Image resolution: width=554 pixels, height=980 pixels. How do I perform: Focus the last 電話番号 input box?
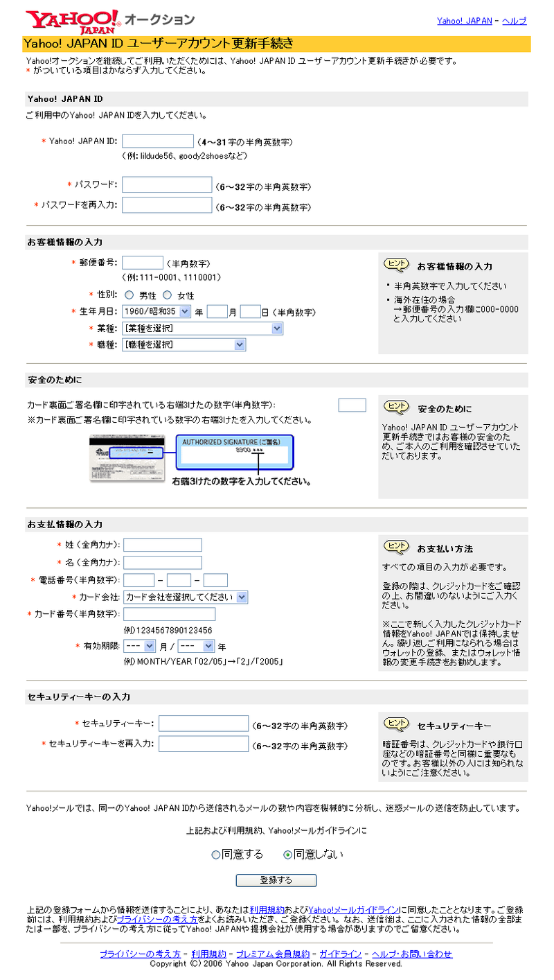click(215, 580)
